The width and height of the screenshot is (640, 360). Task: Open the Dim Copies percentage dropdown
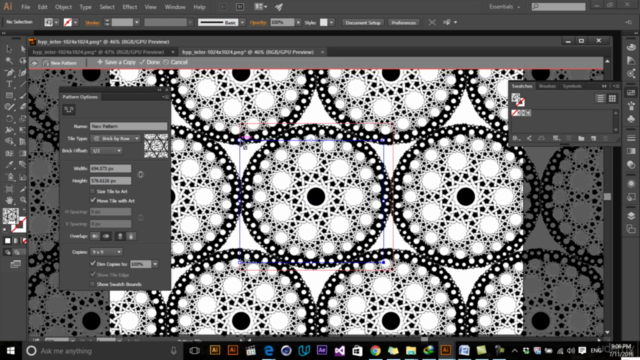click(x=155, y=264)
